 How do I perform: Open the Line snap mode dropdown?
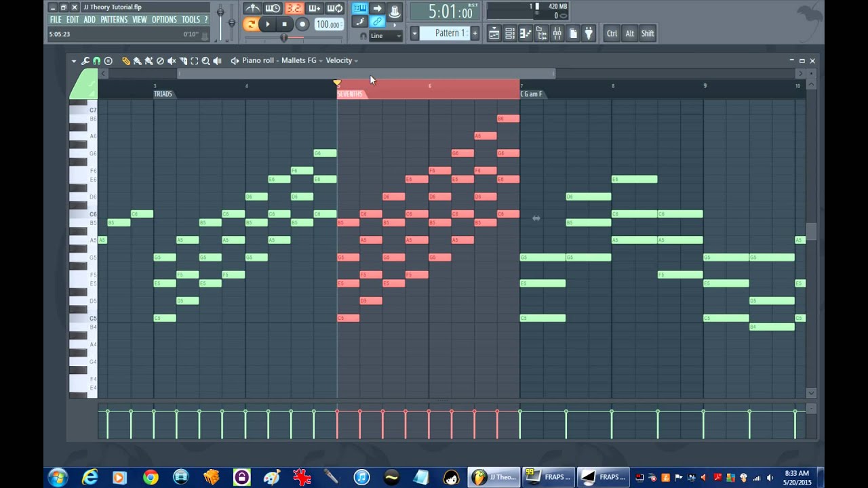[386, 35]
